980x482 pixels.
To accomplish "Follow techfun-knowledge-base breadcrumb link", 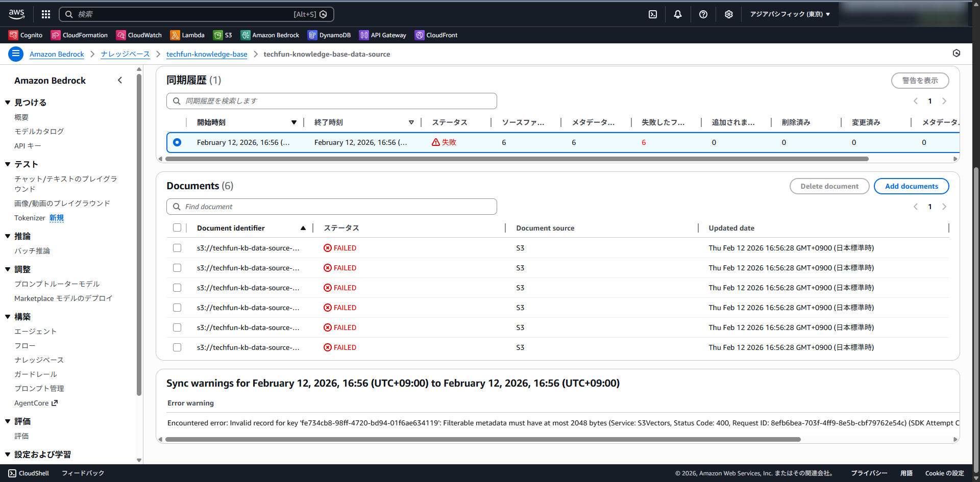I will (x=207, y=54).
